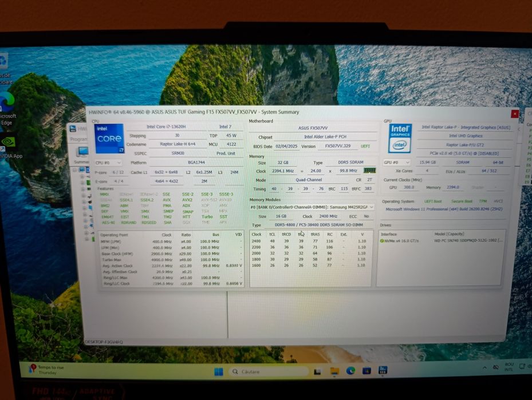Click the DDR5 SDRAM memory type field
Viewport: 532px width, 400px height.
tap(350, 162)
